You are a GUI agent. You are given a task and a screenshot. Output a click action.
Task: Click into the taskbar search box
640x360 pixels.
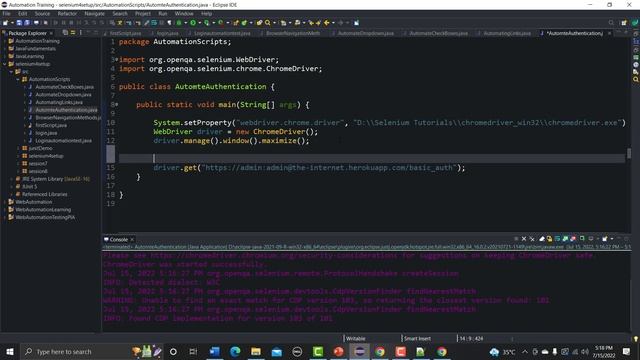click(x=75, y=351)
